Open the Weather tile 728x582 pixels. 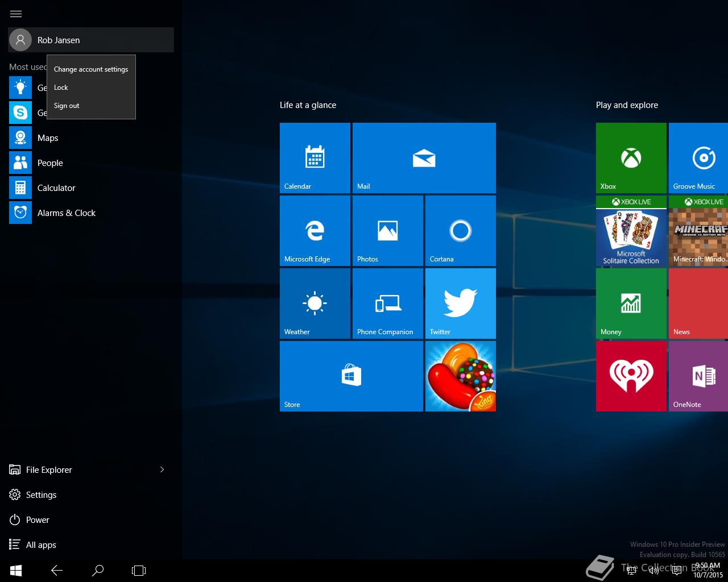(x=315, y=304)
